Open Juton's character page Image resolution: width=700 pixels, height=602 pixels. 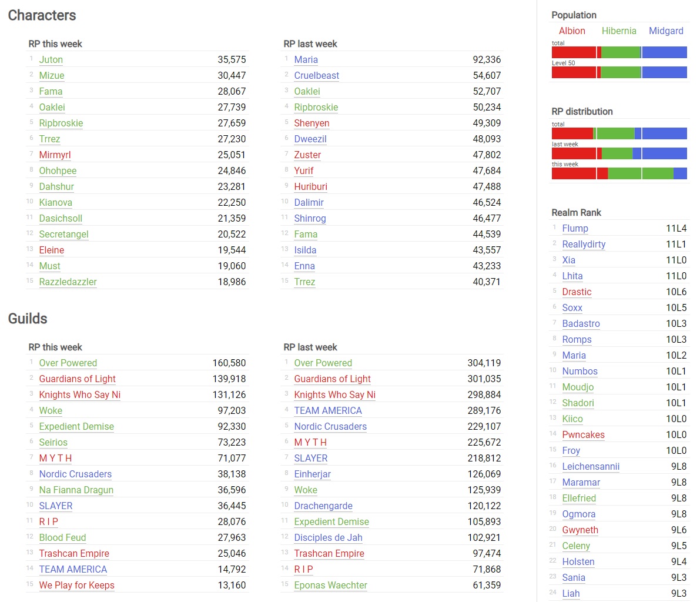(x=51, y=59)
